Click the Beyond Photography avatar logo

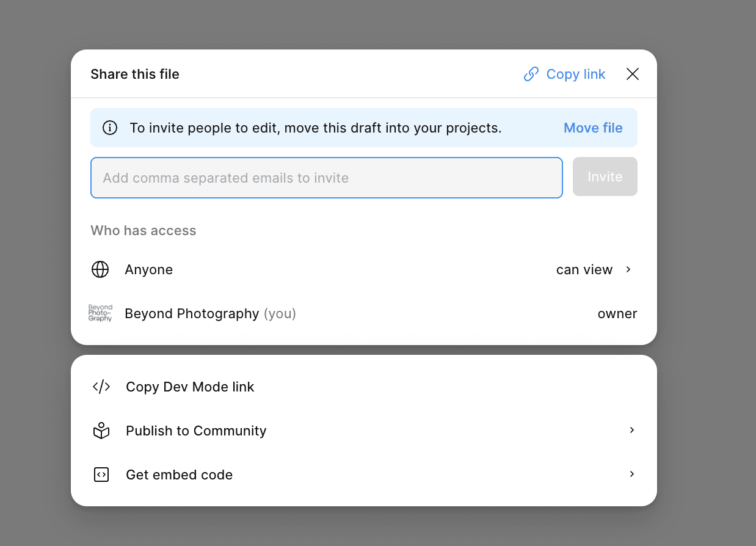click(x=100, y=314)
